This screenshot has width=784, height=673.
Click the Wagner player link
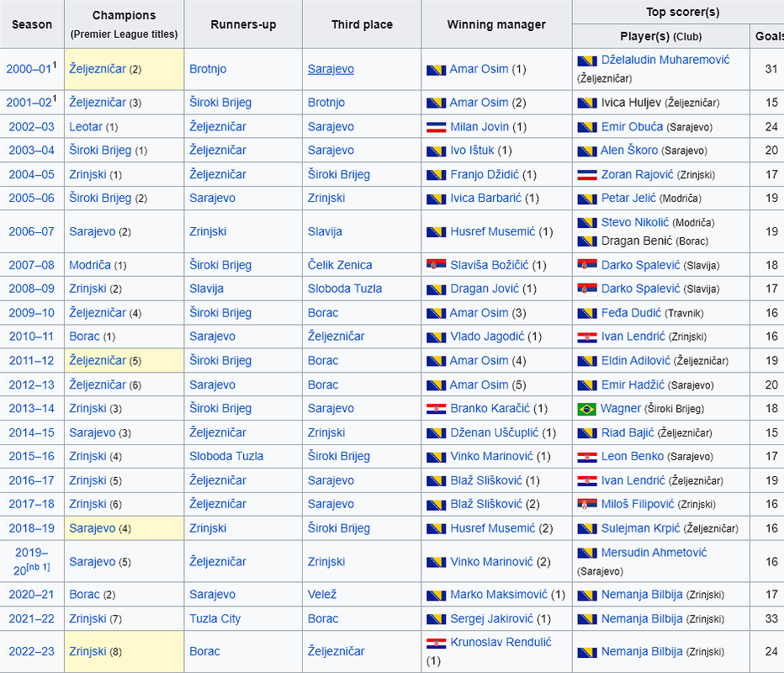click(x=621, y=409)
